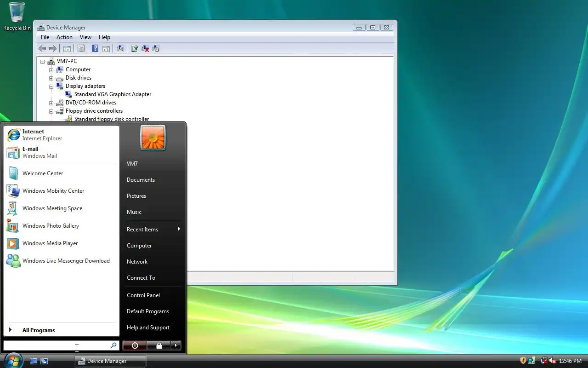Click the blue Help question mark toolbar icon

[95, 48]
